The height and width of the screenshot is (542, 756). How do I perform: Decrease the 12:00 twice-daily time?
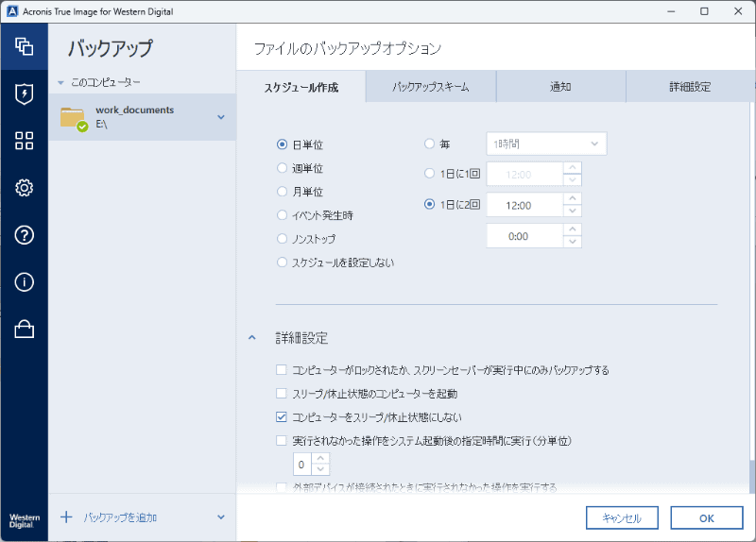pos(573,211)
